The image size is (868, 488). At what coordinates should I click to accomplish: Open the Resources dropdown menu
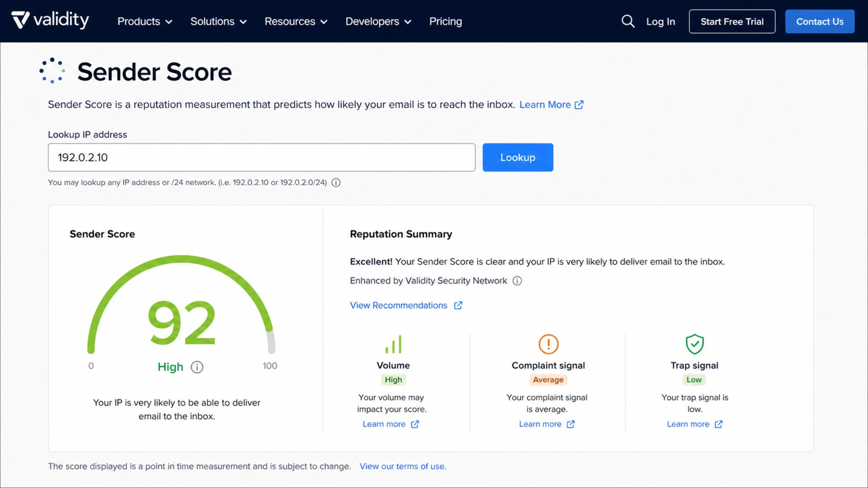tap(296, 21)
